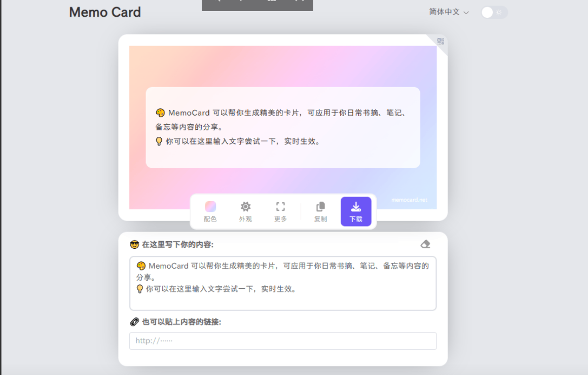Toggle the light/dark theme switch
This screenshot has height=375, width=588.
pyautogui.click(x=494, y=12)
